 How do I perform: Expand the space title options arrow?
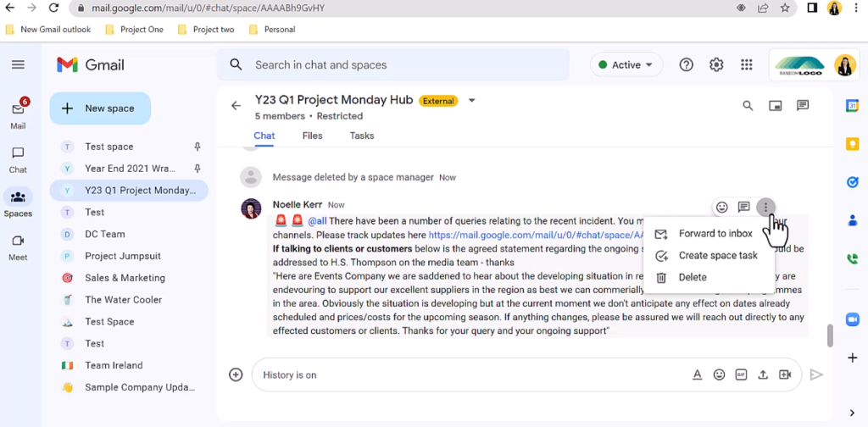click(x=471, y=101)
